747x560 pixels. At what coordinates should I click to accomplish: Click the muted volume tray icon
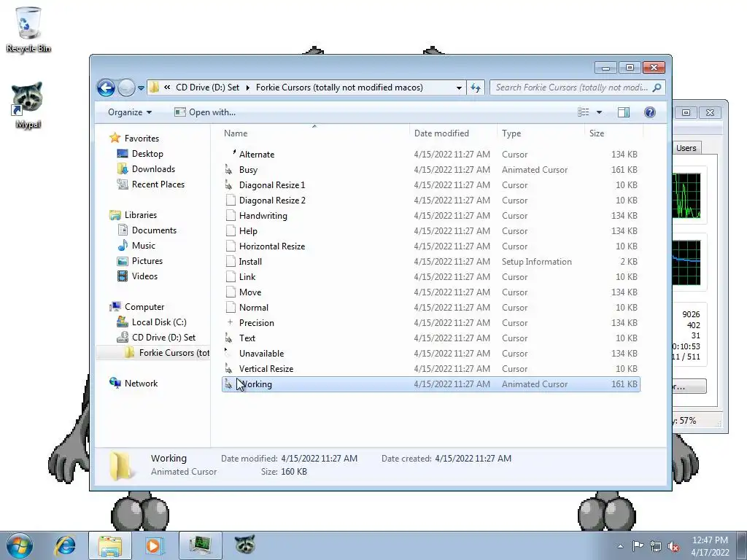point(673,546)
